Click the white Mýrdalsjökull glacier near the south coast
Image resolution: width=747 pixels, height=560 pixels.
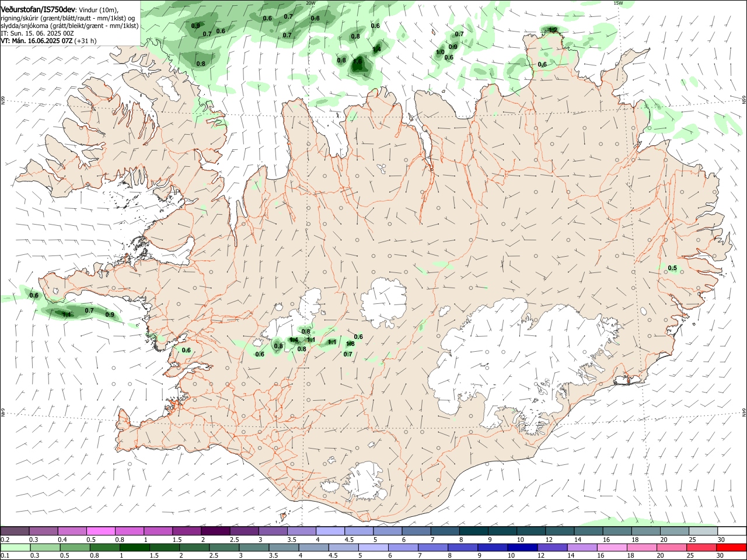[365, 480]
